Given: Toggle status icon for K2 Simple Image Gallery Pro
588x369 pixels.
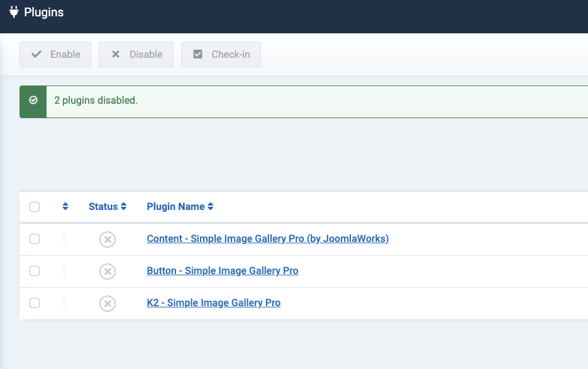Looking at the screenshot, I should click(108, 304).
